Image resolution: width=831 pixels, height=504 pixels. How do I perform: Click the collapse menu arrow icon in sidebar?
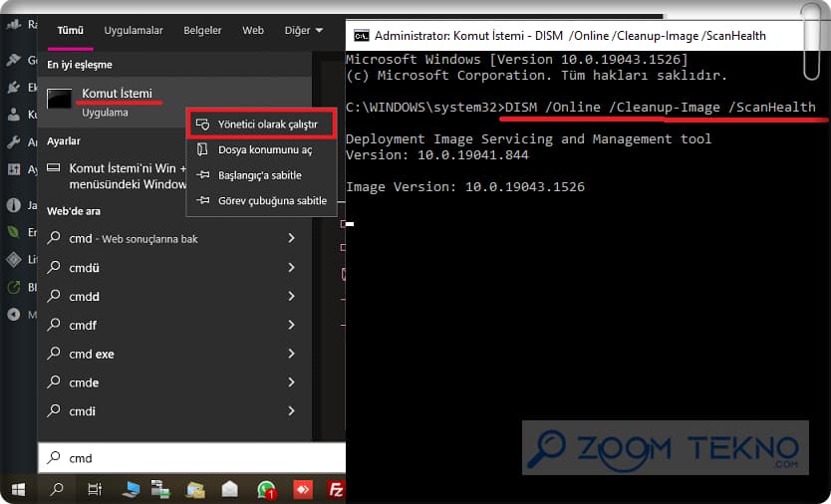14,315
